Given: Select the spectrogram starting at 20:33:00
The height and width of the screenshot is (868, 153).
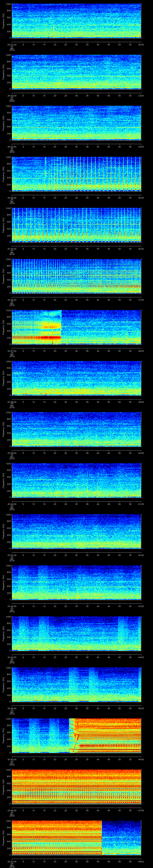Looking at the screenshot, I should (x=76, y=123).
